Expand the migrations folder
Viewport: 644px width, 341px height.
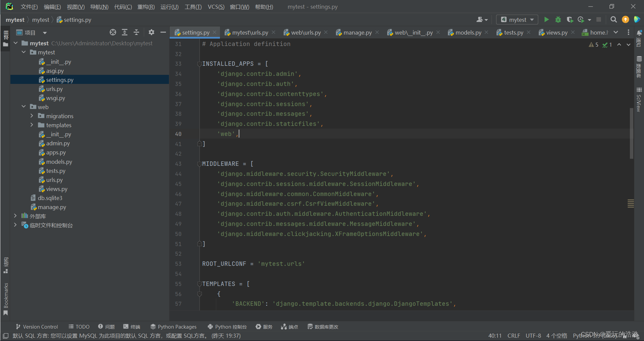point(32,116)
